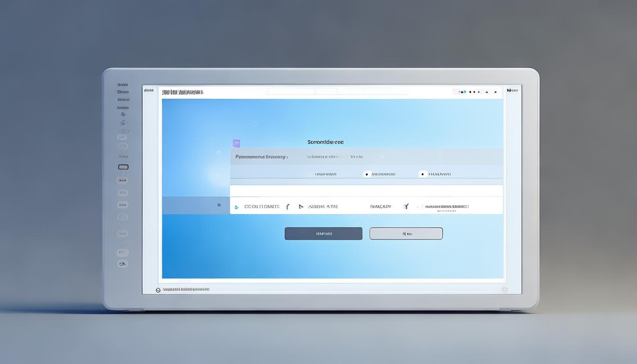
Task: Expand the first dialog row with chevron
Action: [262, 157]
